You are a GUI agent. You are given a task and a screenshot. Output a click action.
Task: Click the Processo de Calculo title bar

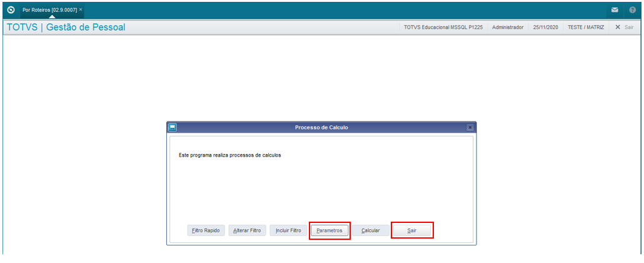[321, 128]
